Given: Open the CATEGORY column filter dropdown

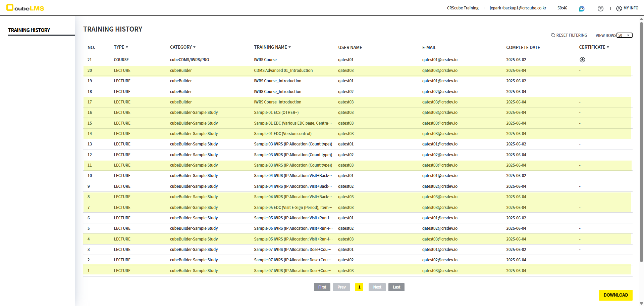Looking at the screenshot, I should (194, 47).
